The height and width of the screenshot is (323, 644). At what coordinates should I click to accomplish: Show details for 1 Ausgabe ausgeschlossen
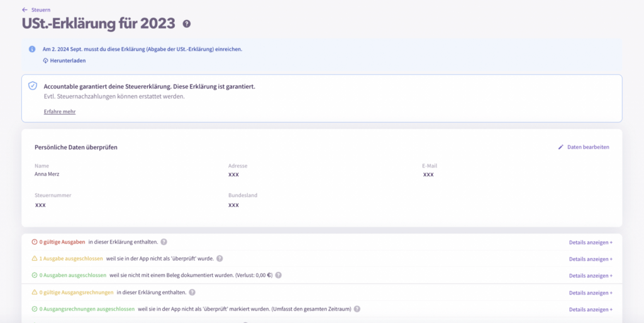591,259
